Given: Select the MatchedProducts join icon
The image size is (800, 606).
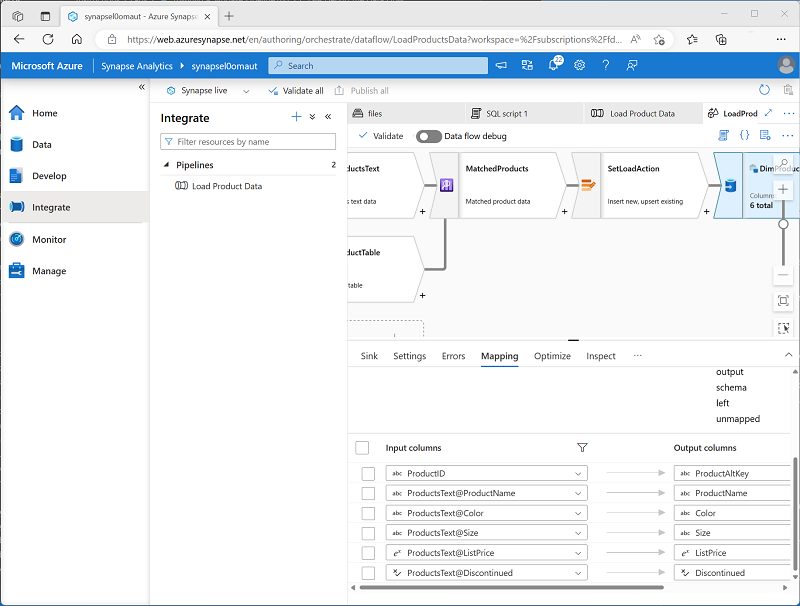Looking at the screenshot, I should coord(446,185).
